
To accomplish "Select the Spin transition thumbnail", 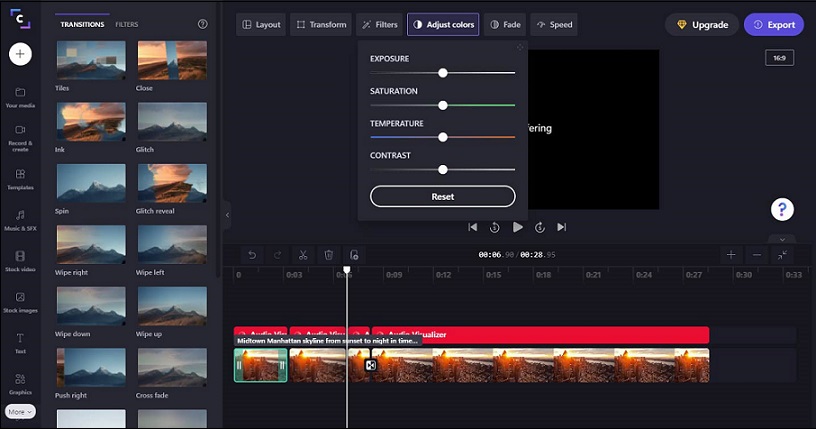I will click(91, 183).
